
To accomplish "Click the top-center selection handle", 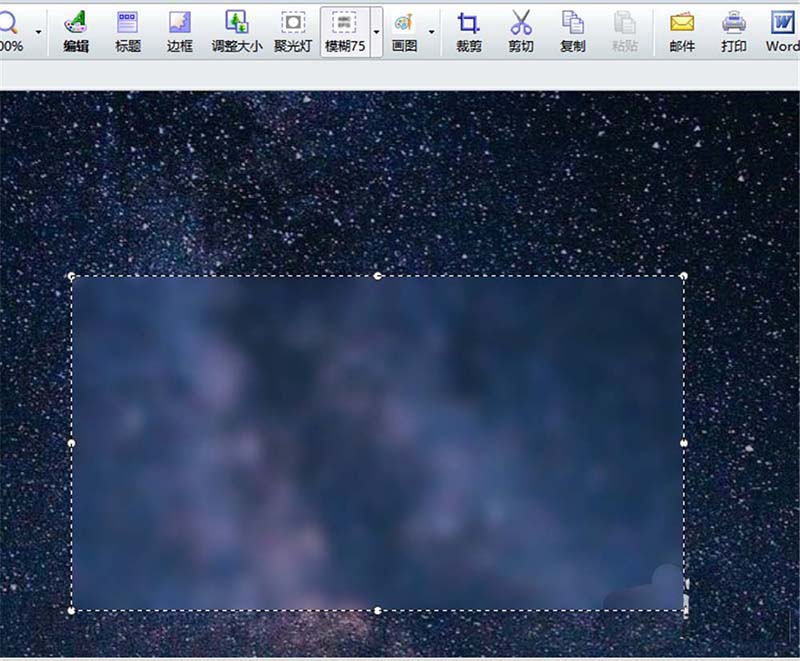I will (378, 276).
